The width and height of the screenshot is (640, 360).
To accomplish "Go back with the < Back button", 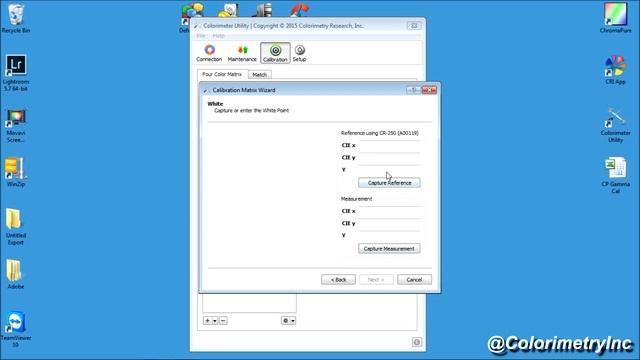I will (x=338, y=280).
